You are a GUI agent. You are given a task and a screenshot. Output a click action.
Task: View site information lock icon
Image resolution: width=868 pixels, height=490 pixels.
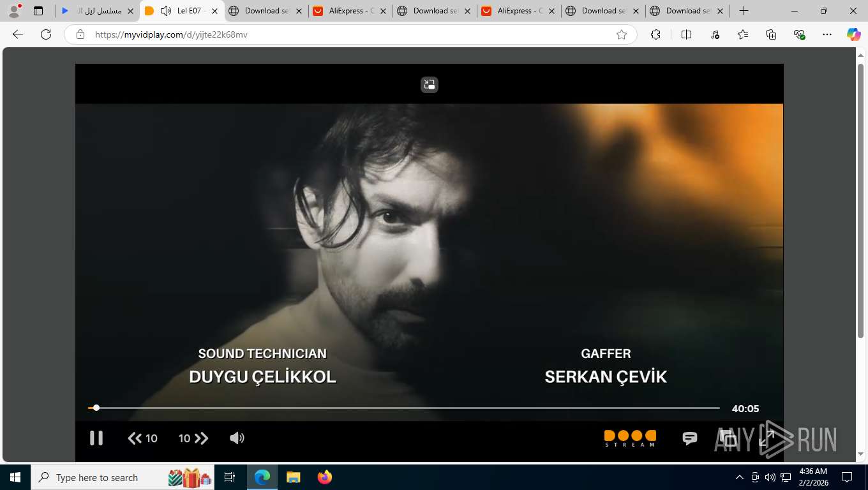coord(80,34)
